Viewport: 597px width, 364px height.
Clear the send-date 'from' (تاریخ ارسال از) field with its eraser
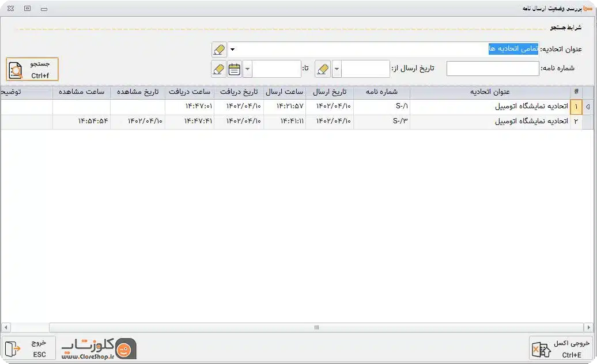(x=323, y=69)
